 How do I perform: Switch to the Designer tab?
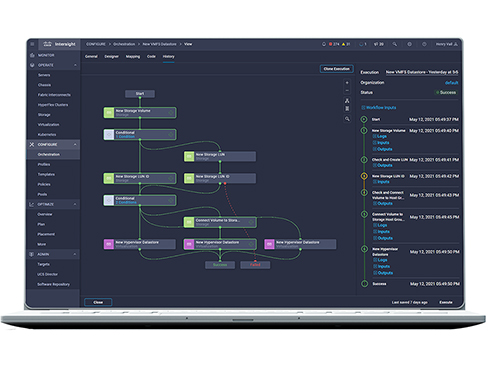tap(112, 56)
